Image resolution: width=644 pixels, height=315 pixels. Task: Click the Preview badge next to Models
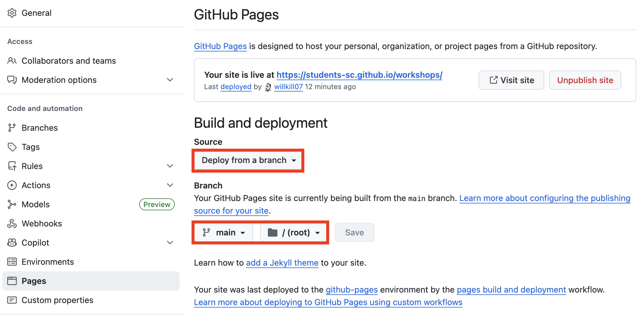(157, 204)
